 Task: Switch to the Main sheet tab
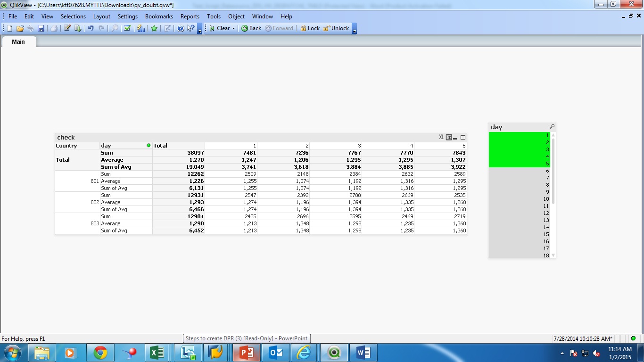pyautogui.click(x=18, y=41)
